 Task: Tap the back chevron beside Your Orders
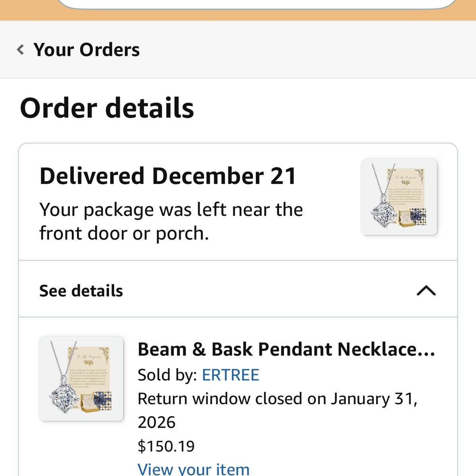pyautogui.click(x=21, y=50)
